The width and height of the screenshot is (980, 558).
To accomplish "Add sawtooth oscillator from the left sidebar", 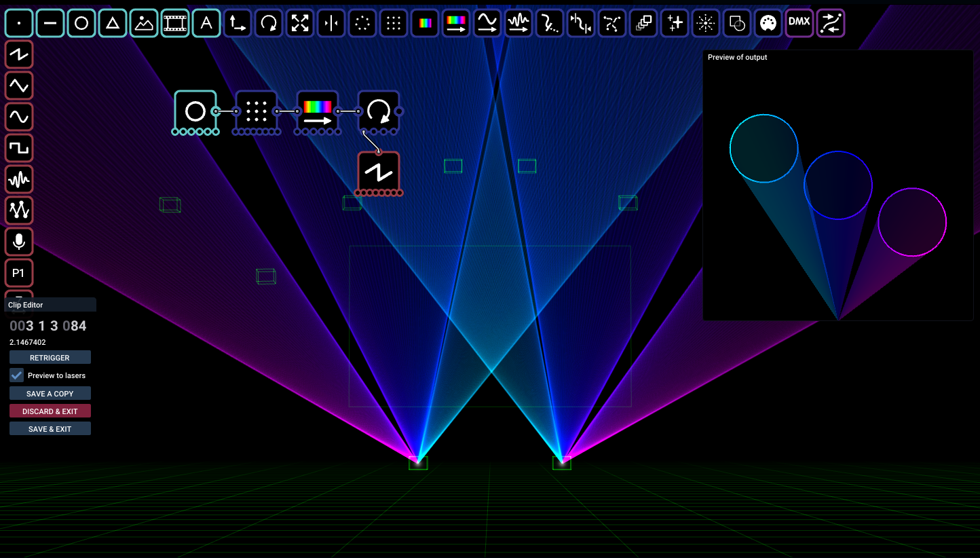I will [x=19, y=54].
